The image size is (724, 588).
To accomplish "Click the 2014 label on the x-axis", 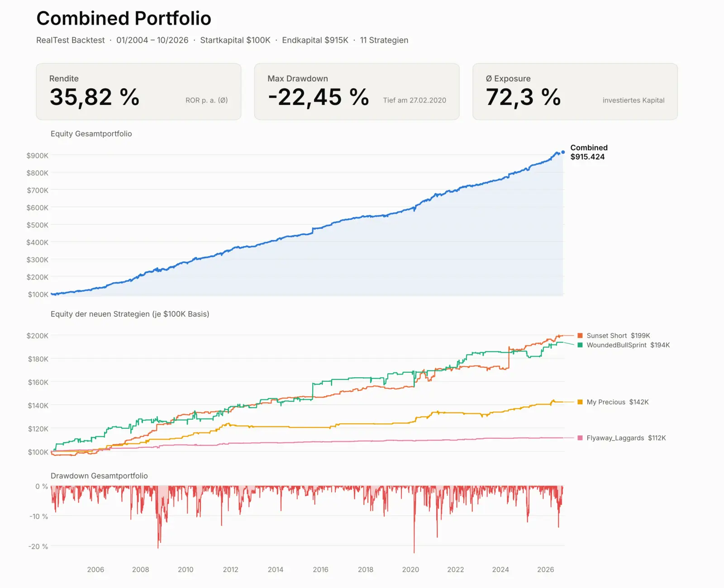I will tap(275, 570).
